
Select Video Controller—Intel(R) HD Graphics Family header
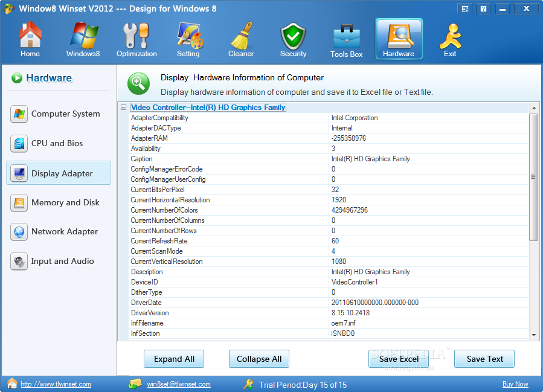[x=208, y=108]
